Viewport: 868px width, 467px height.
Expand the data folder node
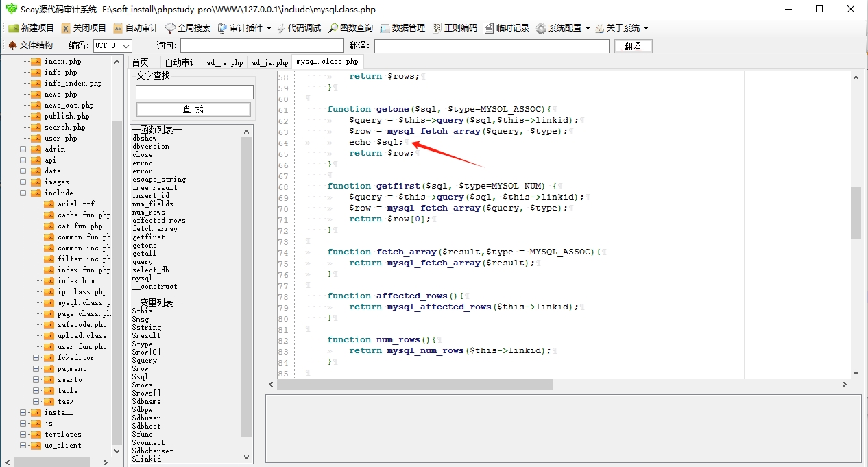coord(23,171)
